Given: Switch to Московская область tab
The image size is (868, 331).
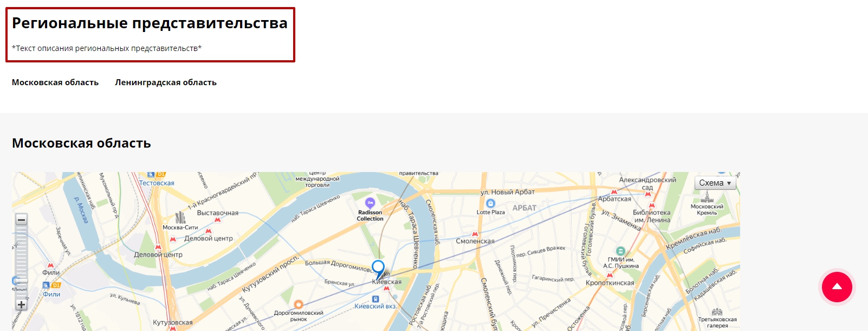Looking at the screenshot, I should coord(55,82).
